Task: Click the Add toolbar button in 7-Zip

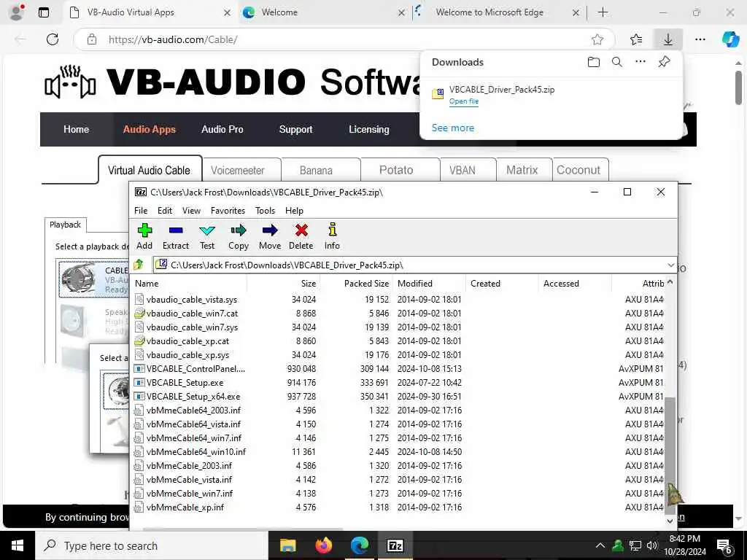Action: [144, 236]
